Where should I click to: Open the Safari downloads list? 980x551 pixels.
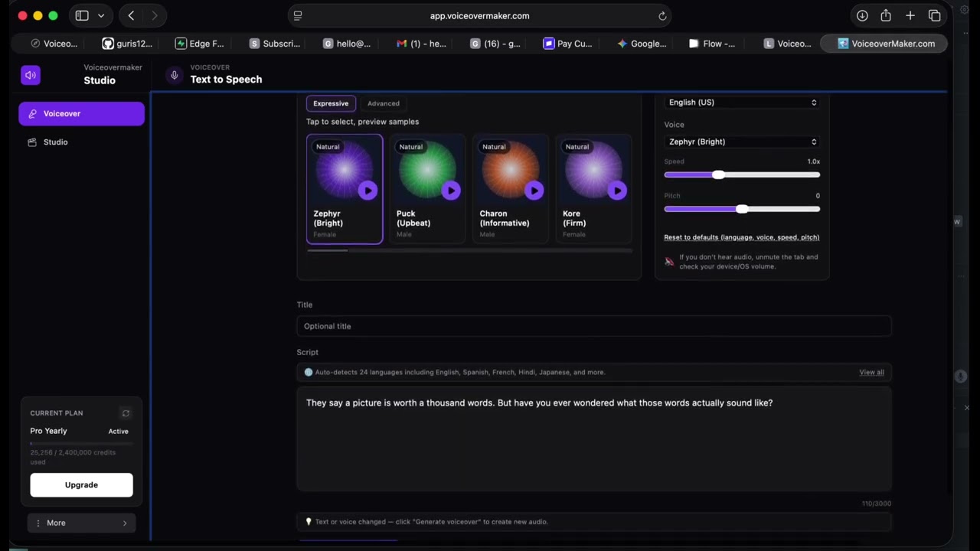pos(862,15)
